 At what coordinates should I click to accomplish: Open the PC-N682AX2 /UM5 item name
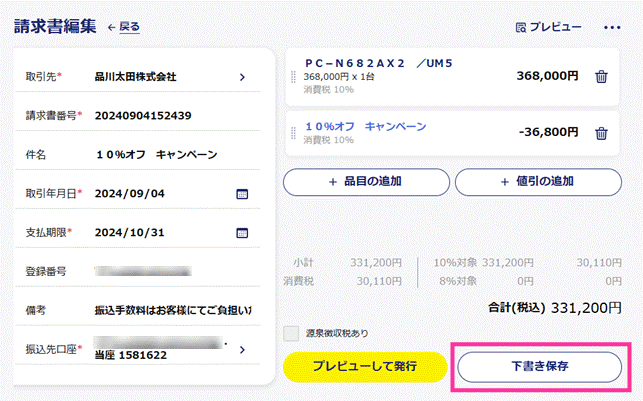(x=379, y=63)
